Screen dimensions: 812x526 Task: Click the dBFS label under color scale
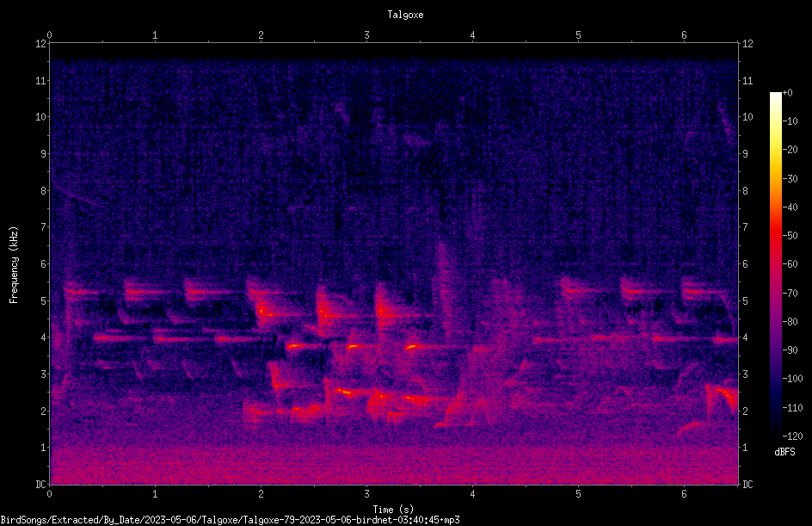[784, 452]
